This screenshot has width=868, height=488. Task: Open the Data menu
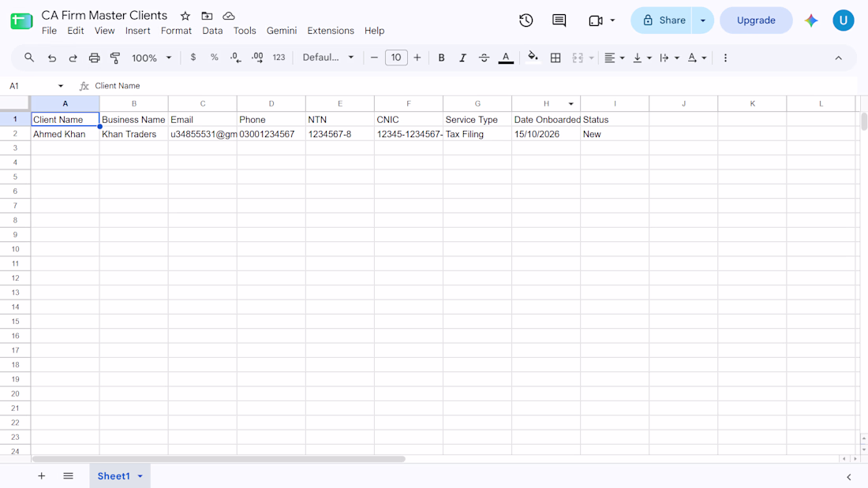(212, 31)
